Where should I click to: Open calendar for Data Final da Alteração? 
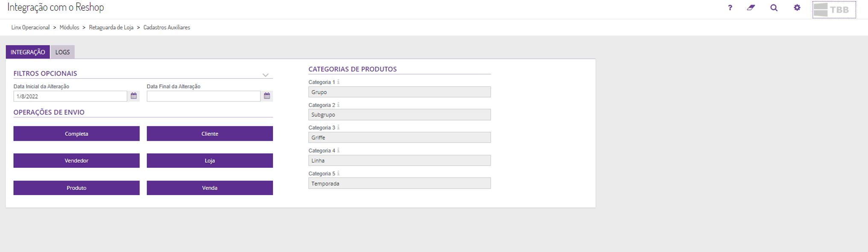pos(267,96)
